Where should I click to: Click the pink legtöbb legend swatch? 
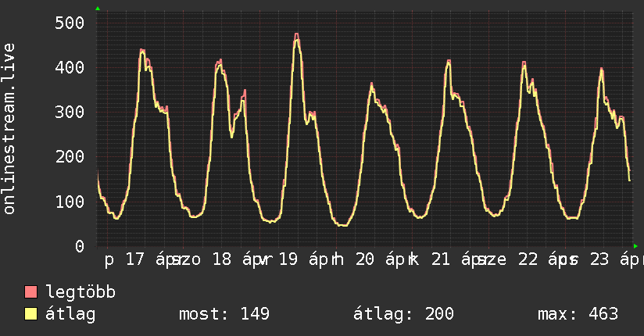coord(30,292)
